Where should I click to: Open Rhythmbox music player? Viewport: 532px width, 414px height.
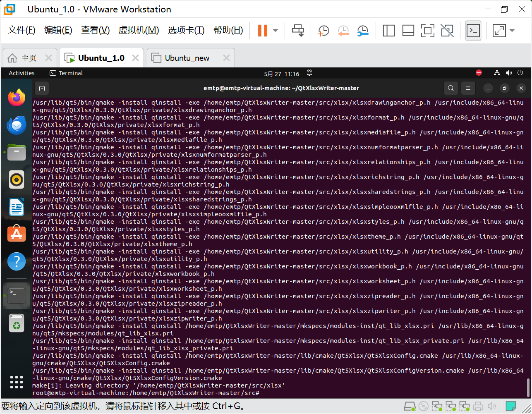point(17,179)
